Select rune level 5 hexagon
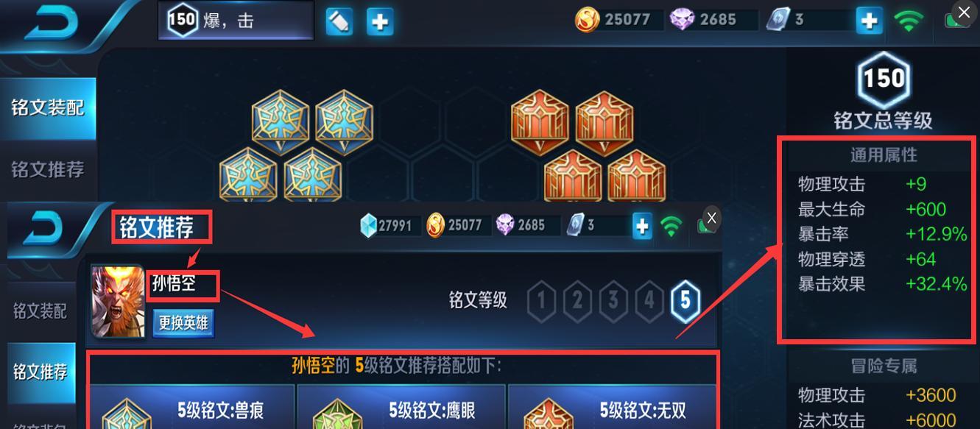This screenshot has width=980, height=429. tap(685, 300)
